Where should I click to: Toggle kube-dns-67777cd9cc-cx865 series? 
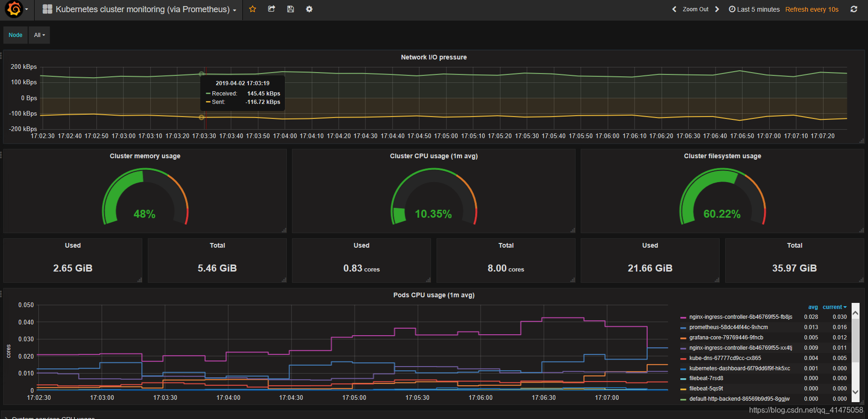tap(725, 358)
